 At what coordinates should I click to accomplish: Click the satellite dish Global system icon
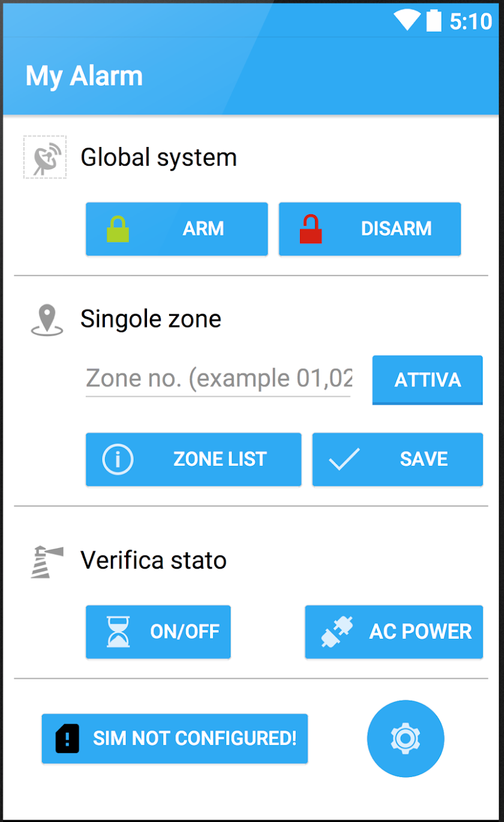45,157
